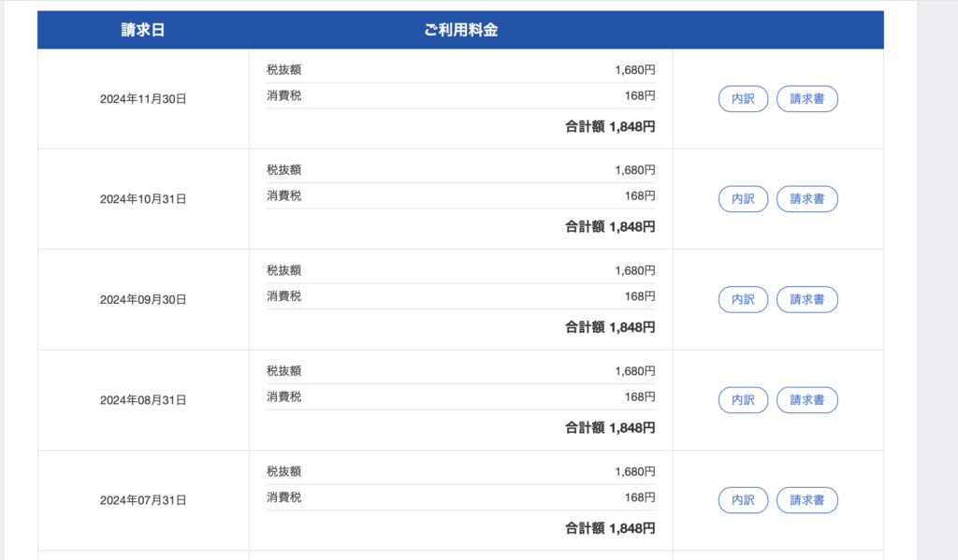Click 税抜額 label in the 2024年10月31日 row
The height and width of the screenshot is (560, 958).
[x=284, y=170]
